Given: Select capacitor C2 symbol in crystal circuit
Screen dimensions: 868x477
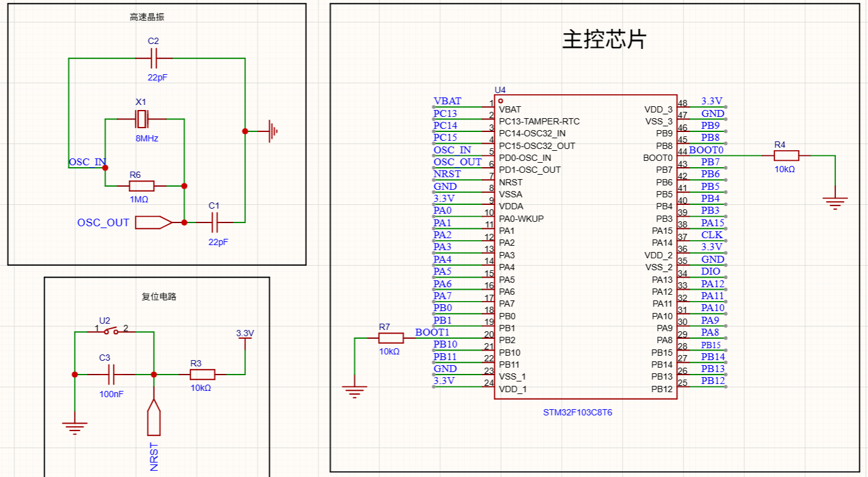Looking at the screenshot, I should tap(153, 58).
